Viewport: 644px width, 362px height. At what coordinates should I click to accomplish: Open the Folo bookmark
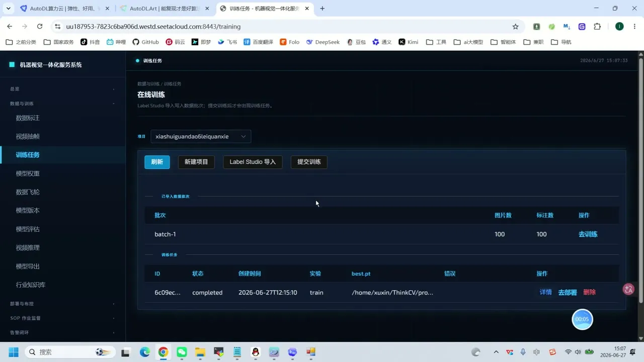pos(290,42)
